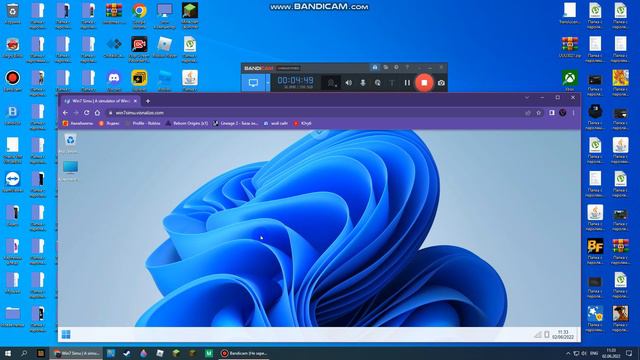640x360 pixels.
Task: Open Bandicam home icon in title bar
Action: click(x=375, y=67)
